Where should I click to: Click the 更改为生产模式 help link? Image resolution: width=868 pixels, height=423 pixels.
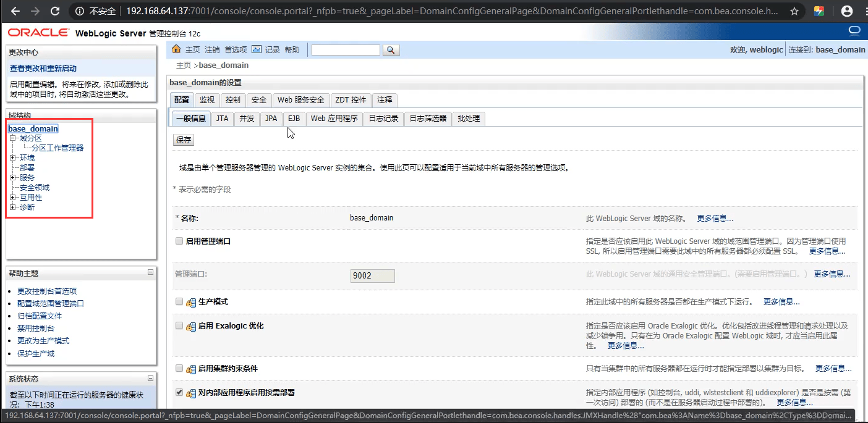(43, 341)
